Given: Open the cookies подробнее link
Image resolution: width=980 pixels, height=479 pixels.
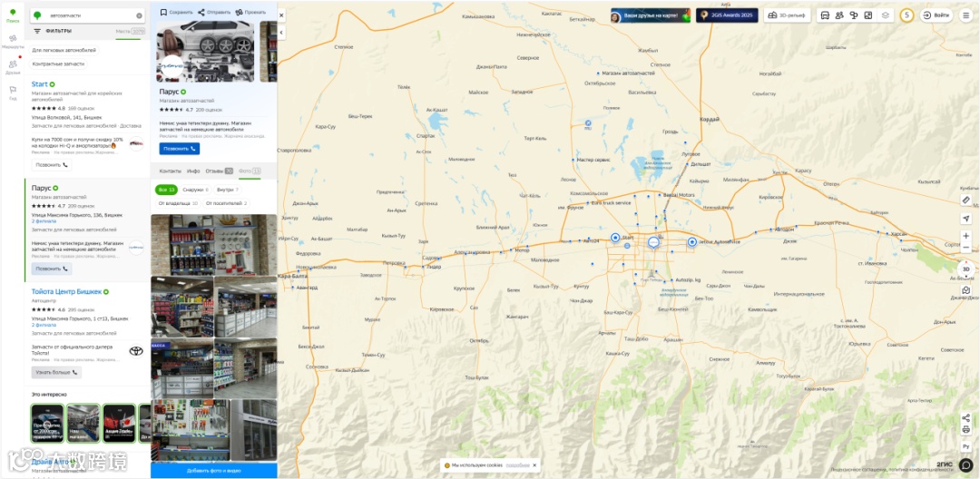Looking at the screenshot, I should (517, 465).
